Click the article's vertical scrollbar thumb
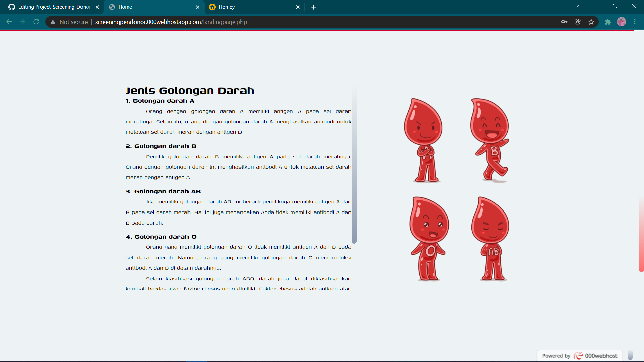 [354, 164]
